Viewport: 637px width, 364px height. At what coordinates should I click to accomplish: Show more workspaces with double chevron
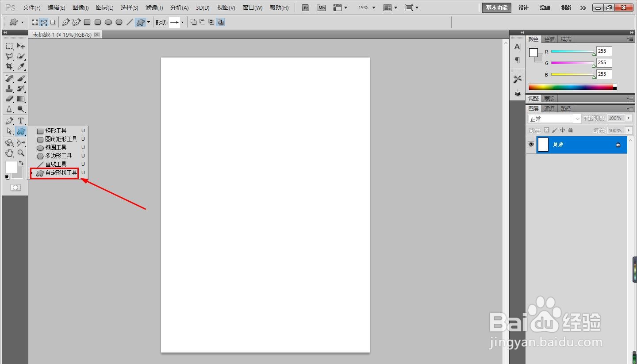(x=583, y=8)
